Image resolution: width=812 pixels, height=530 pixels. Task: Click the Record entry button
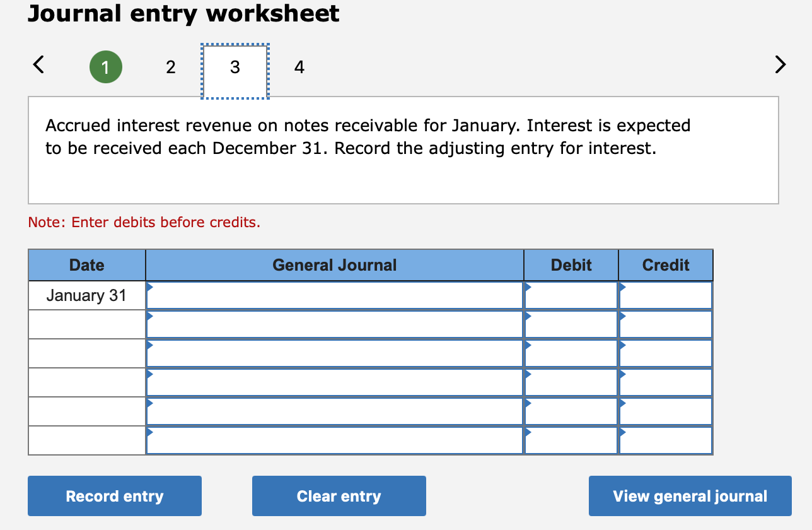click(x=114, y=496)
